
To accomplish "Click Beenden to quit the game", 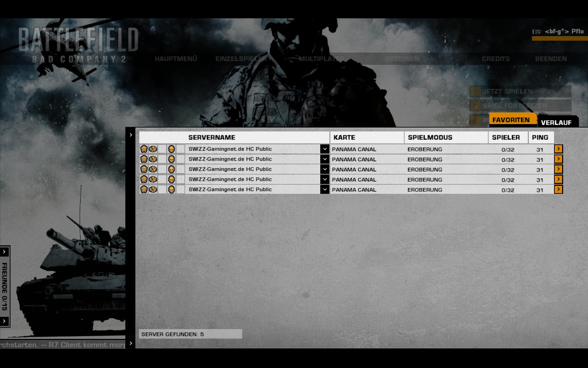I will [x=551, y=59].
